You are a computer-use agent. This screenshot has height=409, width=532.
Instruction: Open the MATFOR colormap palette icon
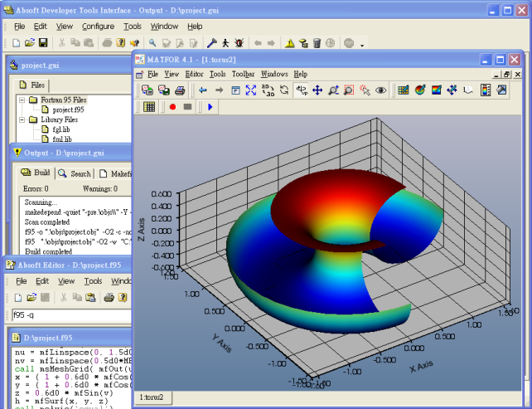tap(420, 90)
